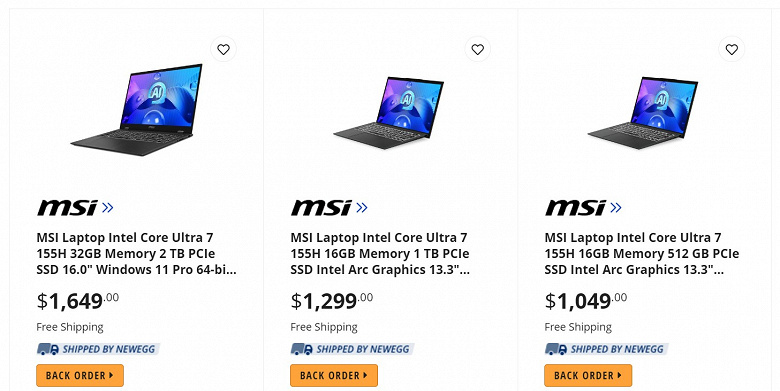Toggle wishlist heart on $1,299 MSI laptop

coord(478,49)
